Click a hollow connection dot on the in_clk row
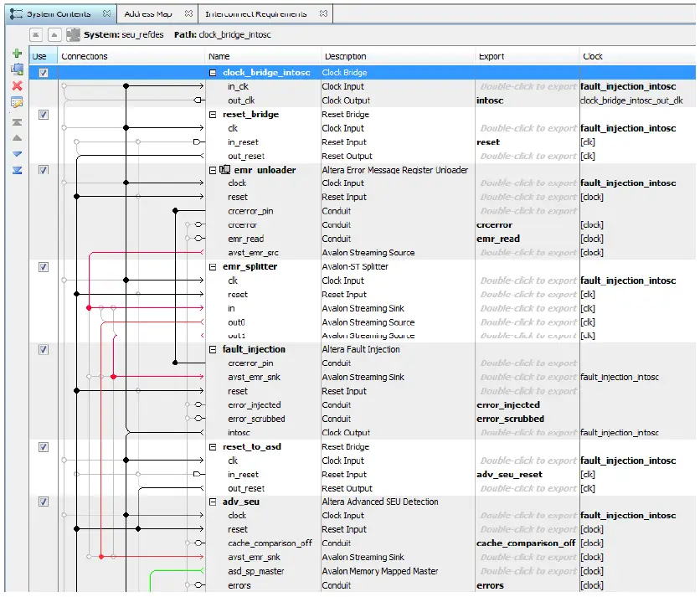This screenshot has height=597, width=700. click(64, 85)
